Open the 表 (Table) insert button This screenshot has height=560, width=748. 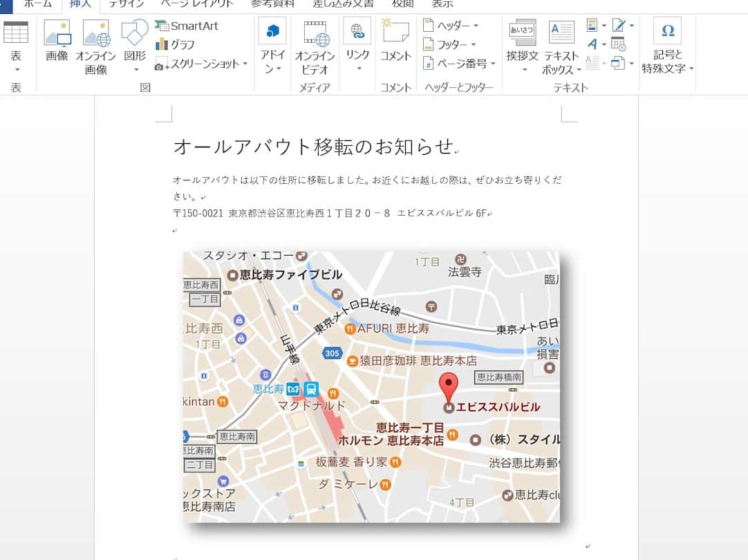[x=16, y=47]
